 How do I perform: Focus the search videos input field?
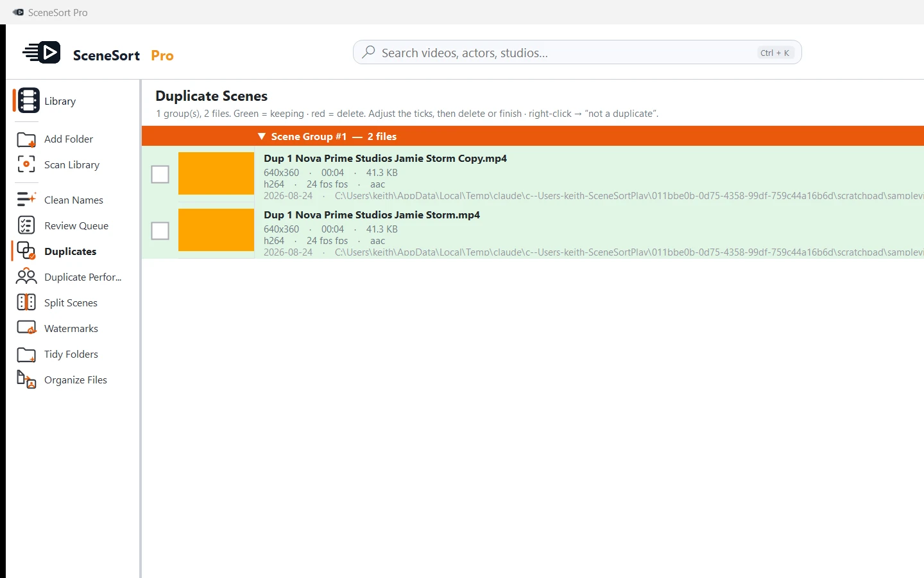(x=577, y=53)
